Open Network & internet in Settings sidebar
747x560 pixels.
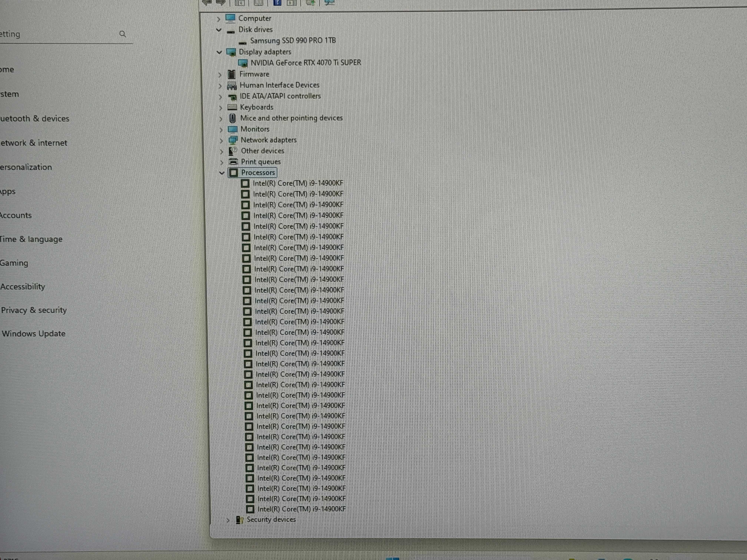33,143
